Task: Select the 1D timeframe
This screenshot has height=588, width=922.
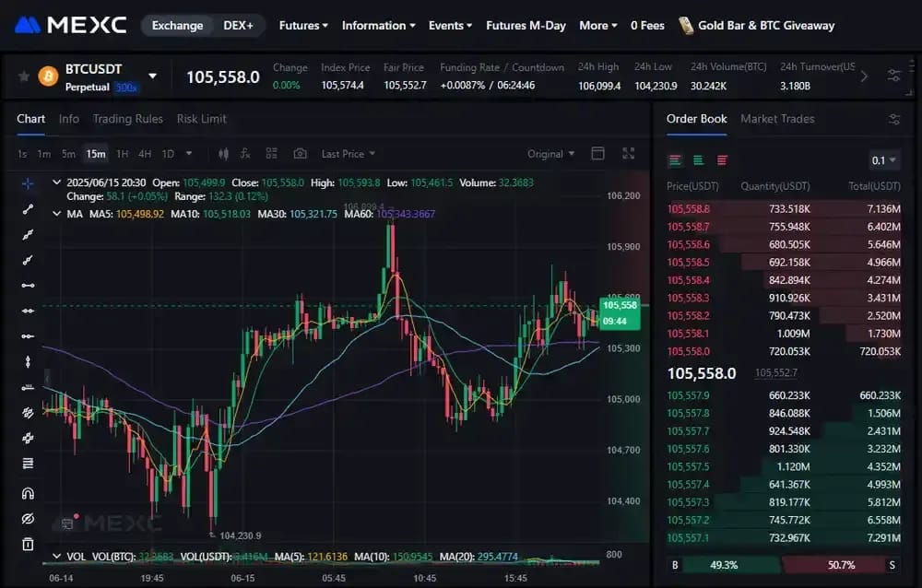Action: coord(168,154)
